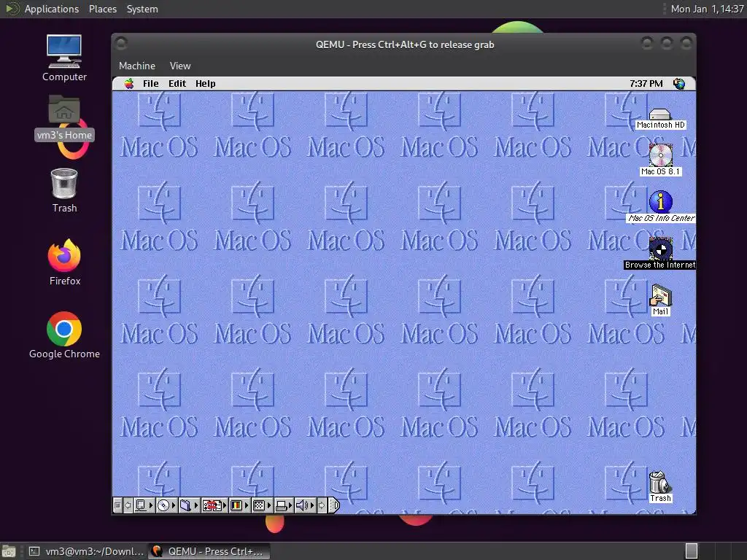Open the Mac OS Edit menu
The height and width of the screenshot is (560, 747).
click(177, 84)
